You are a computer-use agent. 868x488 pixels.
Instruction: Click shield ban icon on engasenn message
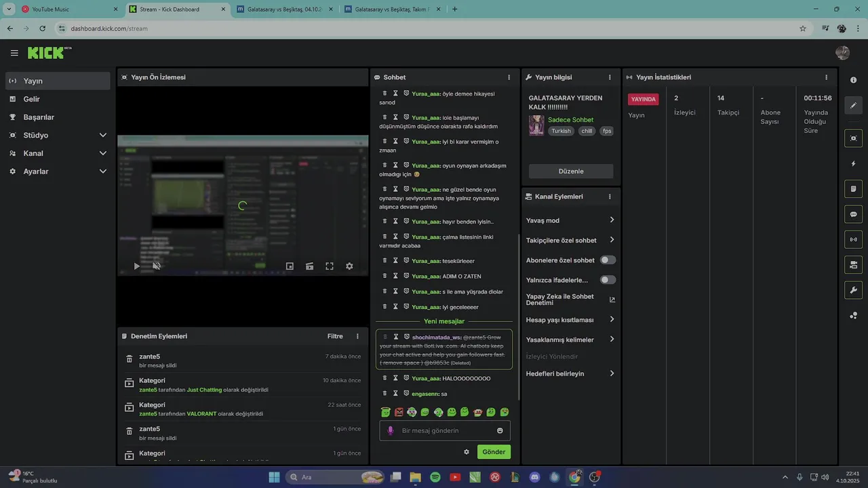tap(406, 393)
